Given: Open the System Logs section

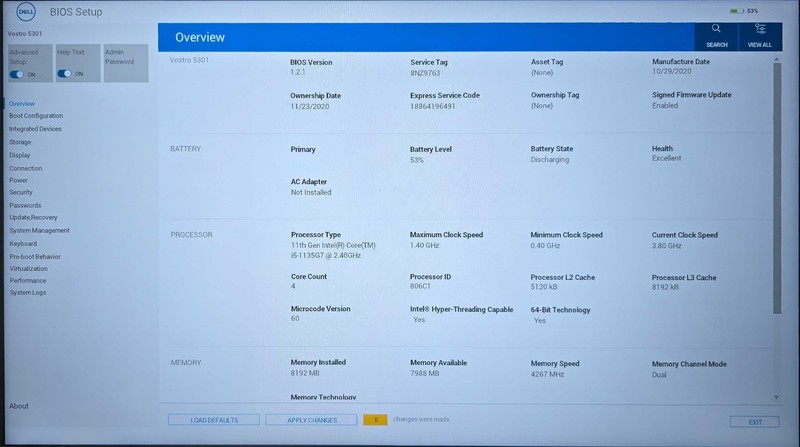Looking at the screenshot, I should [28, 293].
